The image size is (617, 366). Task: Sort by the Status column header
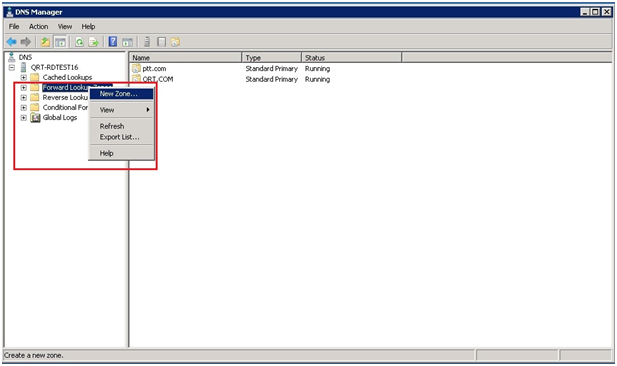(x=352, y=57)
